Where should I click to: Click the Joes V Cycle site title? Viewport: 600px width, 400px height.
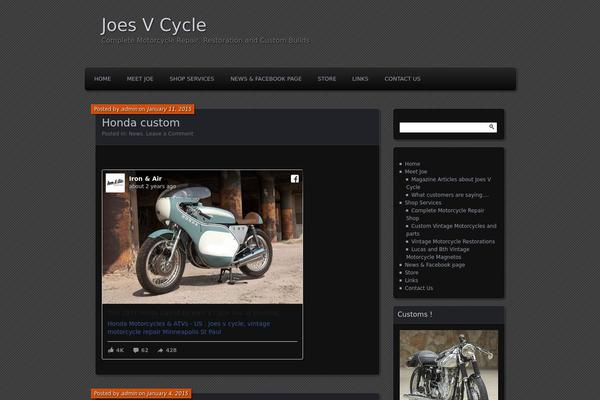153,25
